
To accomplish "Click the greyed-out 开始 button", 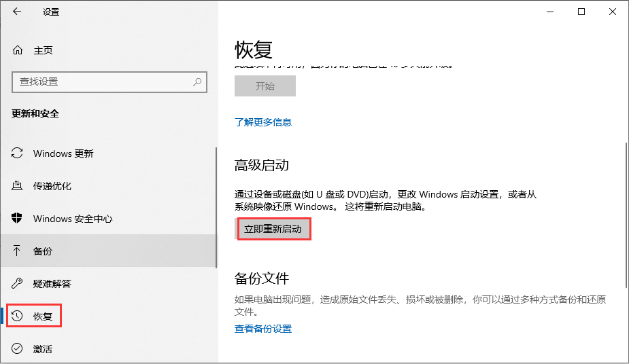I will point(265,86).
